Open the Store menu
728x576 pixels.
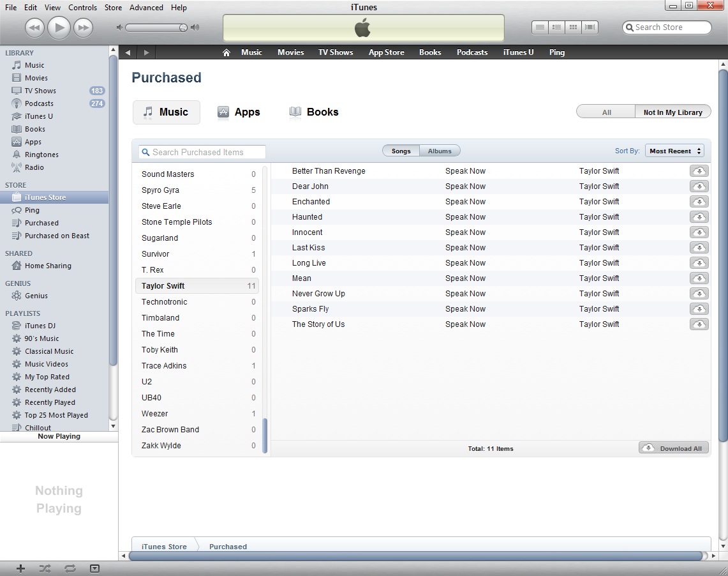[114, 8]
